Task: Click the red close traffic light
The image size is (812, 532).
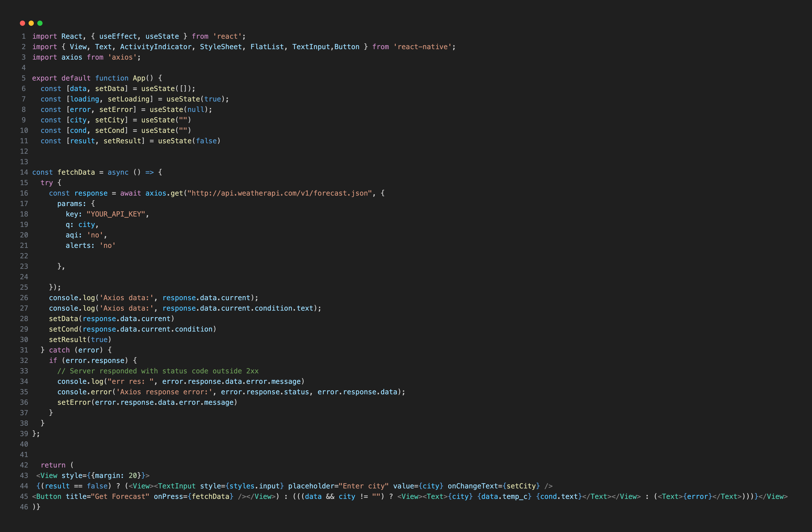Action: [x=22, y=23]
